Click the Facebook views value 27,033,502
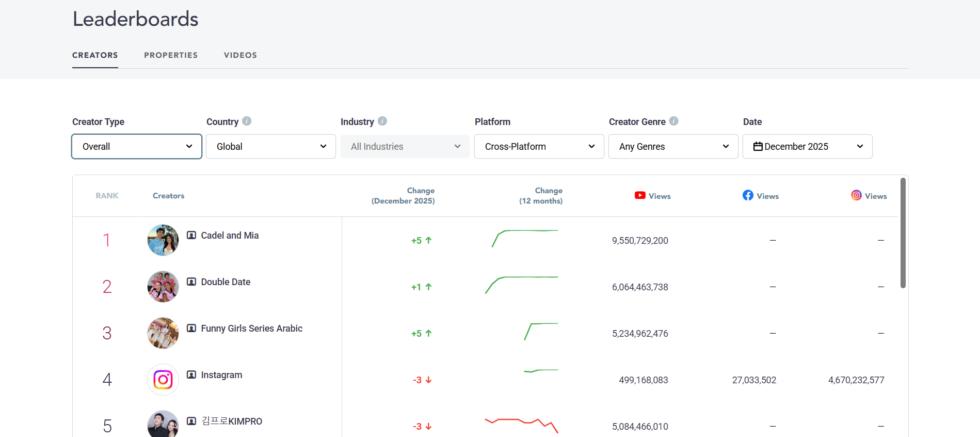 [754, 380]
